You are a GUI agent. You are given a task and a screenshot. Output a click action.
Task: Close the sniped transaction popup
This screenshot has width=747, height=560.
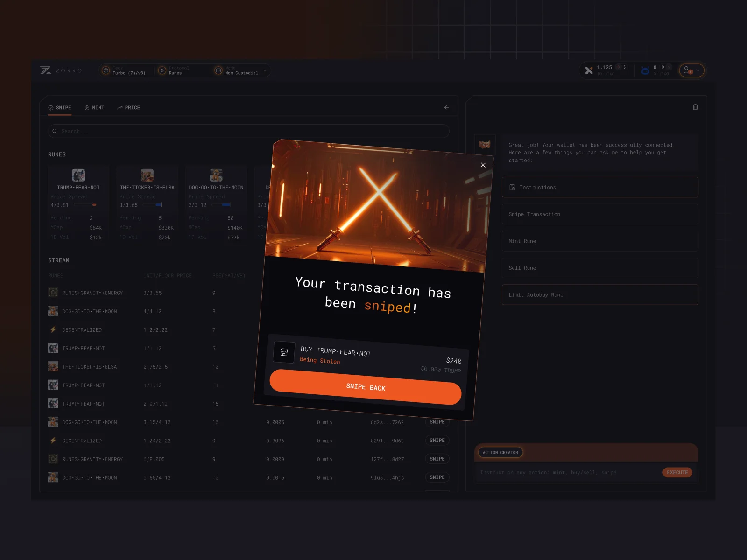click(x=483, y=165)
